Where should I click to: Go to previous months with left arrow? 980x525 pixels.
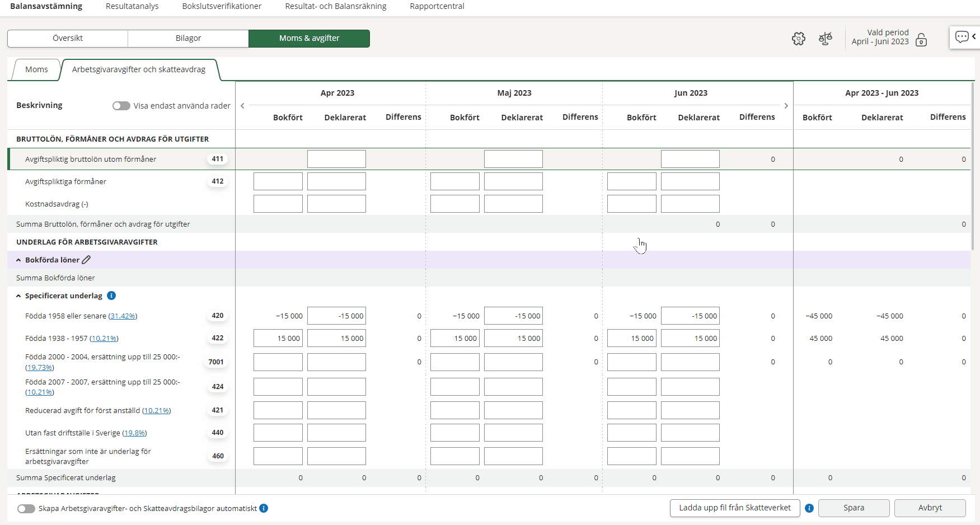pyautogui.click(x=242, y=106)
